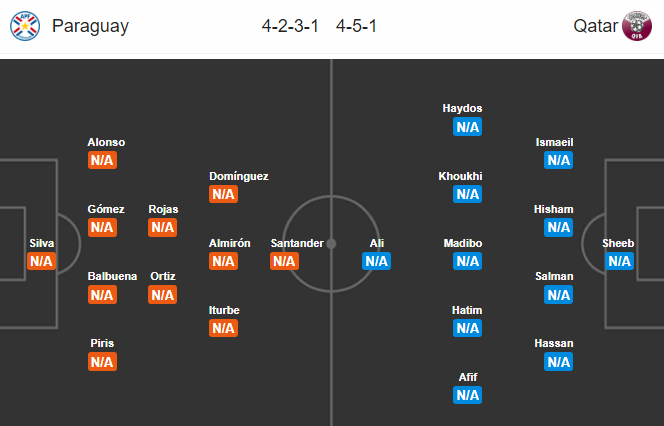This screenshot has width=664, height=426.
Task: Open the Qatar team name link
Action: click(595, 26)
